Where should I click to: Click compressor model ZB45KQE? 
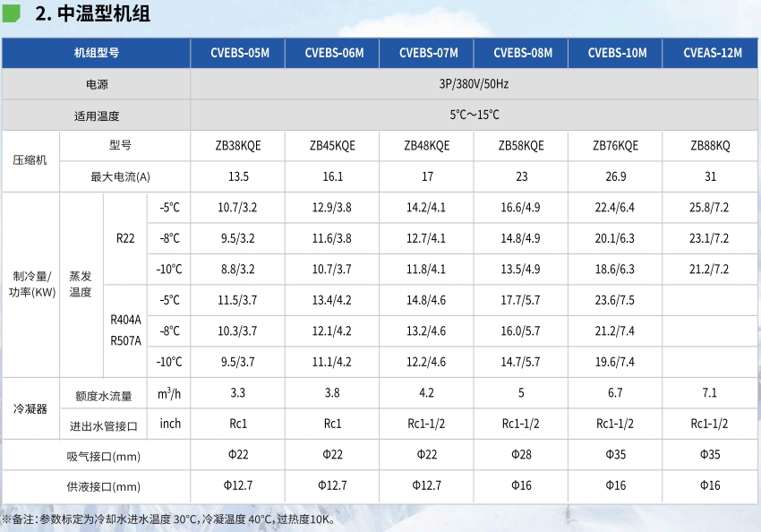[x=332, y=146]
